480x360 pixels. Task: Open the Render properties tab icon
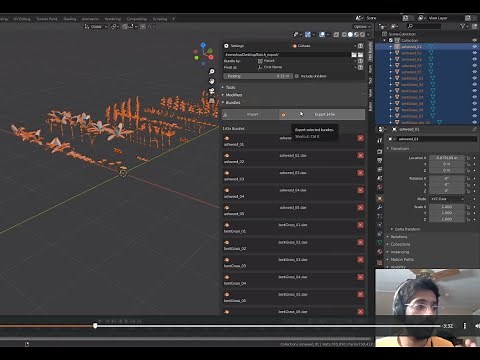[380, 151]
